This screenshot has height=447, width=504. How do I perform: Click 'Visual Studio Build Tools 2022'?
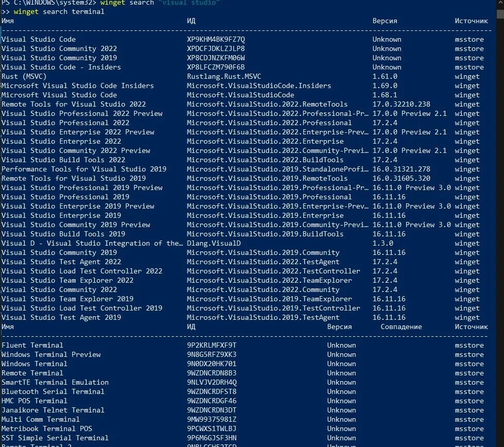(x=63, y=160)
